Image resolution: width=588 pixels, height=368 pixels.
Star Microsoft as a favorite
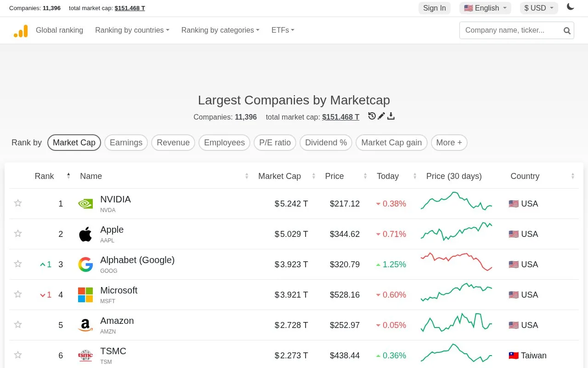(18, 294)
